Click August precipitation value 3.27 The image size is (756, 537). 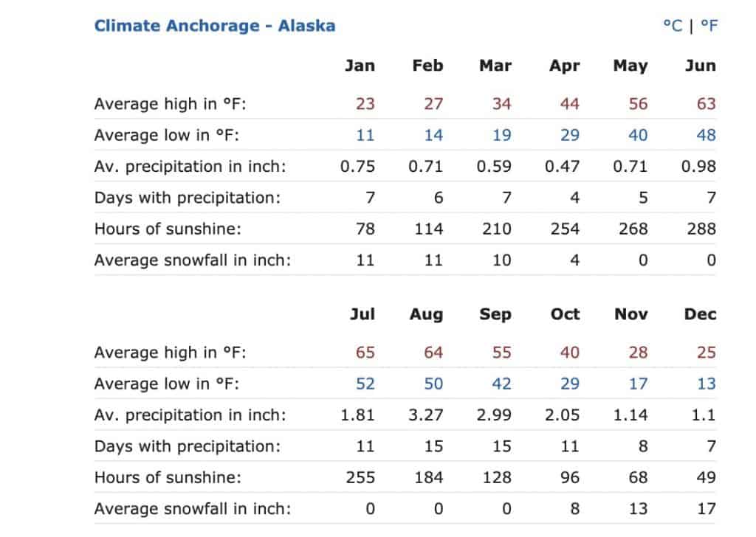pyautogui.click(x=426, y=415)
